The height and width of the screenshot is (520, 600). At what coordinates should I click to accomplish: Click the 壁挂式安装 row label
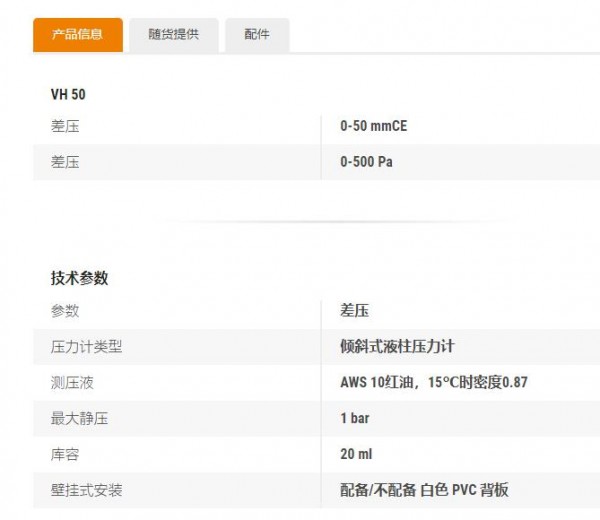tap(86, 490)
